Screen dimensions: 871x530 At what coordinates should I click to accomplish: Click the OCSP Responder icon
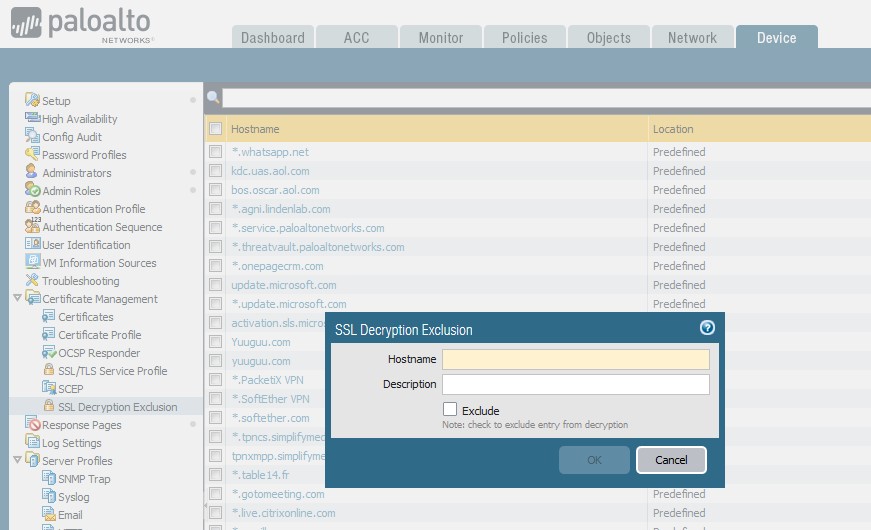tap(49, 352)
